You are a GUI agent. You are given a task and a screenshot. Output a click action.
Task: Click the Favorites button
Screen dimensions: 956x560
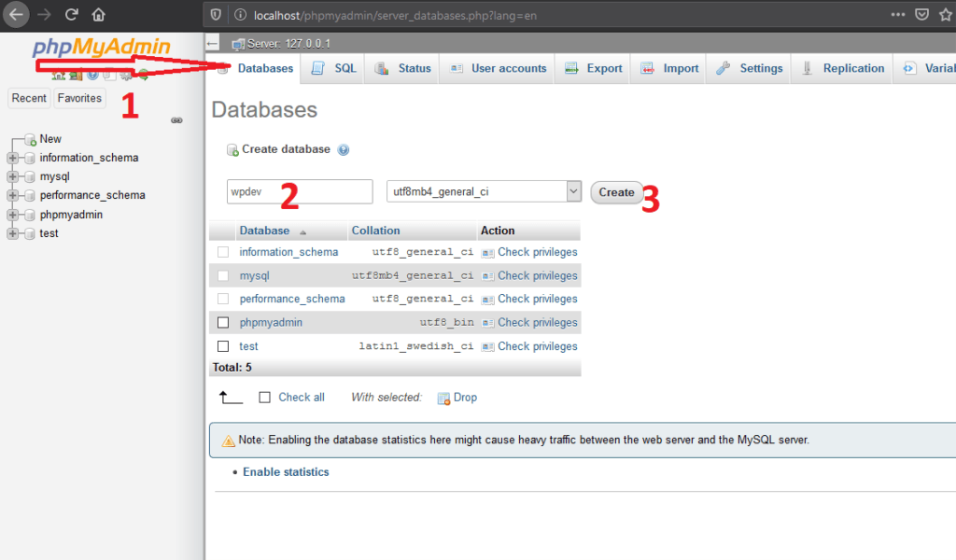coord(80,98)
